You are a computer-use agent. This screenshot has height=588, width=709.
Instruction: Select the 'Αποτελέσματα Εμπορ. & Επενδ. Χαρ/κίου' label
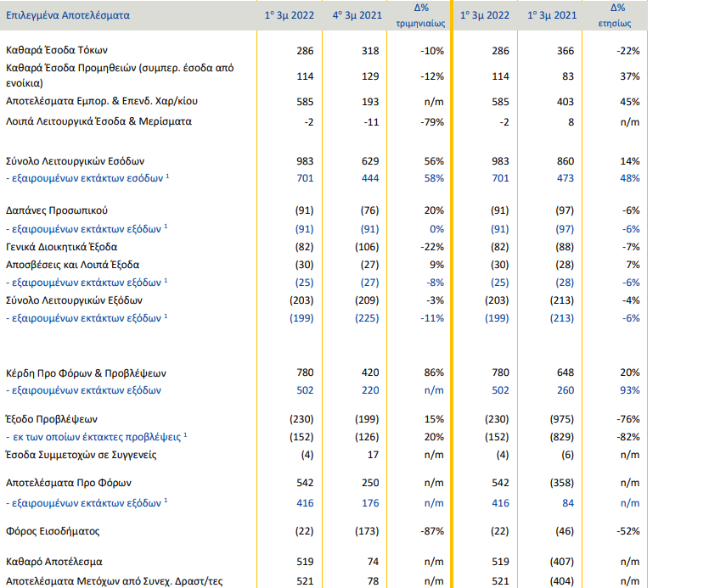(101, 101)
